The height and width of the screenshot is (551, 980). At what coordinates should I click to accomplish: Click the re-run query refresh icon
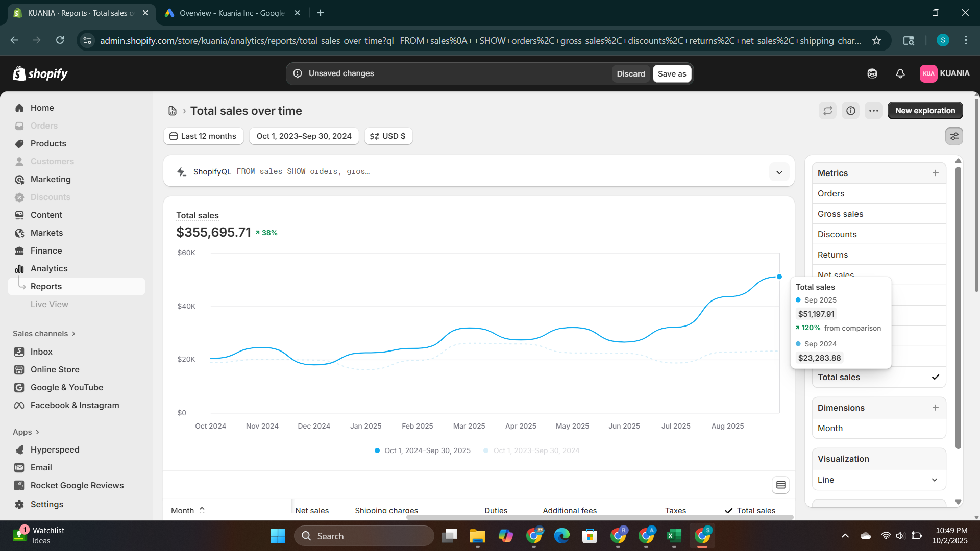pyautogui.click(x=827, y=110)
